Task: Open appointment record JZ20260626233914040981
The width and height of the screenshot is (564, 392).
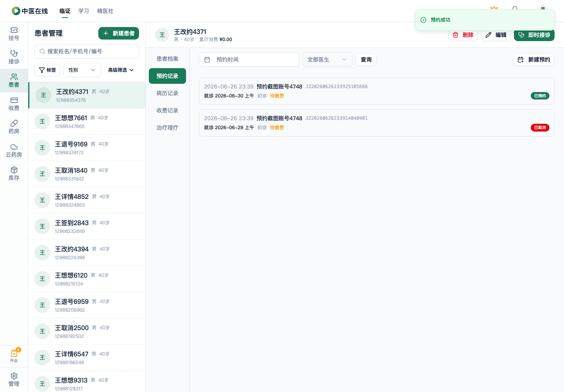Action: [x=377, y=123]
